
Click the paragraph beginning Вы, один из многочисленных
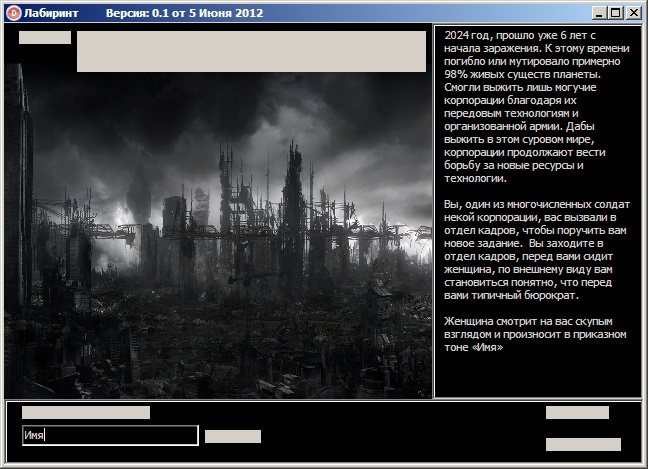tap(536, 250)
